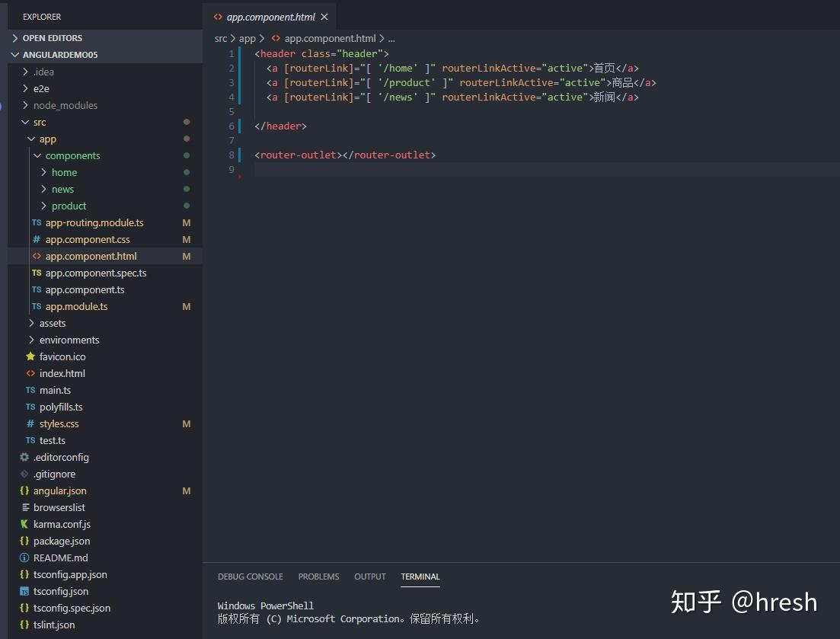Image resolution: width=840 pixels, height=639 pixels.
Task: Click the EXPLORER panel title
Action: (x=42, y=18)
